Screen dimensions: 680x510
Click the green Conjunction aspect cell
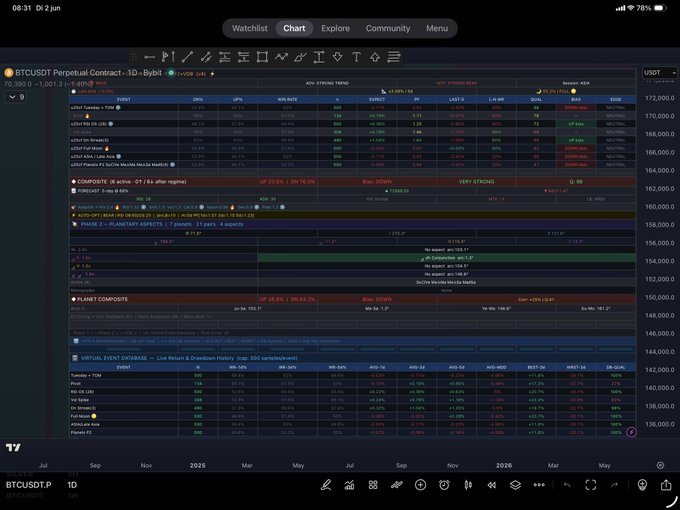tap(446, 258)
